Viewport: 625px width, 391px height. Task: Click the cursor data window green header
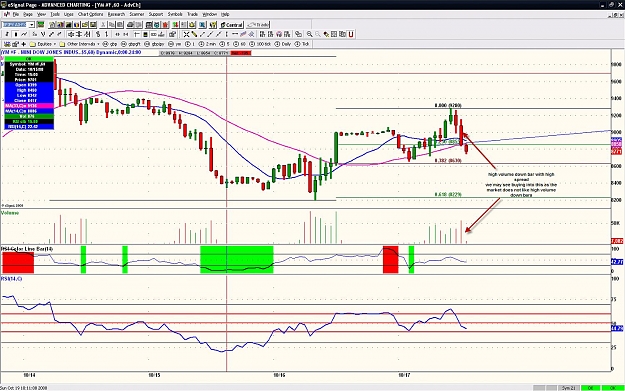(x=29, y=59)
